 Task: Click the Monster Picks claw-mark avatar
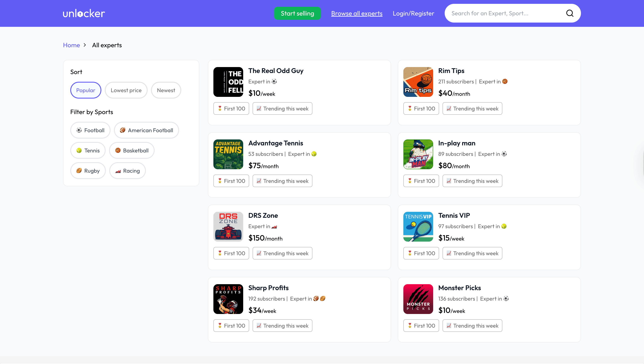(418, 299)
